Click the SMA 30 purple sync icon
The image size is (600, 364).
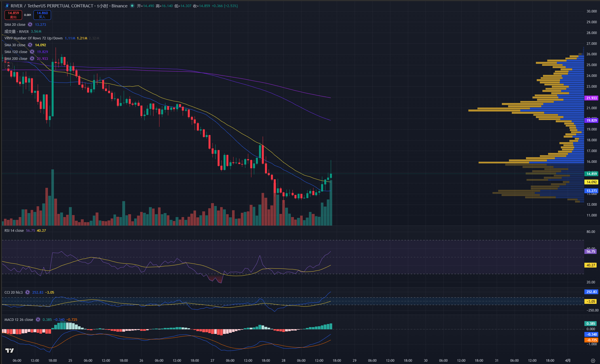(x=30, y=45)
